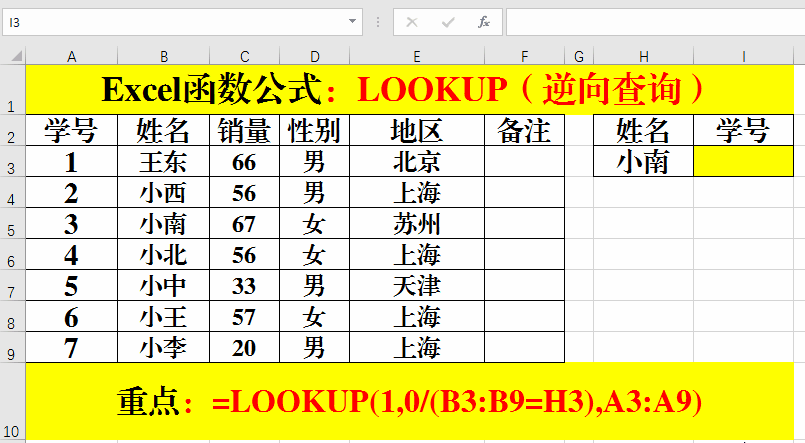The height and width of the screenshot is (443, 805).
Task: Click the name cell '小王'
Action: pyautogui.click(x=163, y=316)
